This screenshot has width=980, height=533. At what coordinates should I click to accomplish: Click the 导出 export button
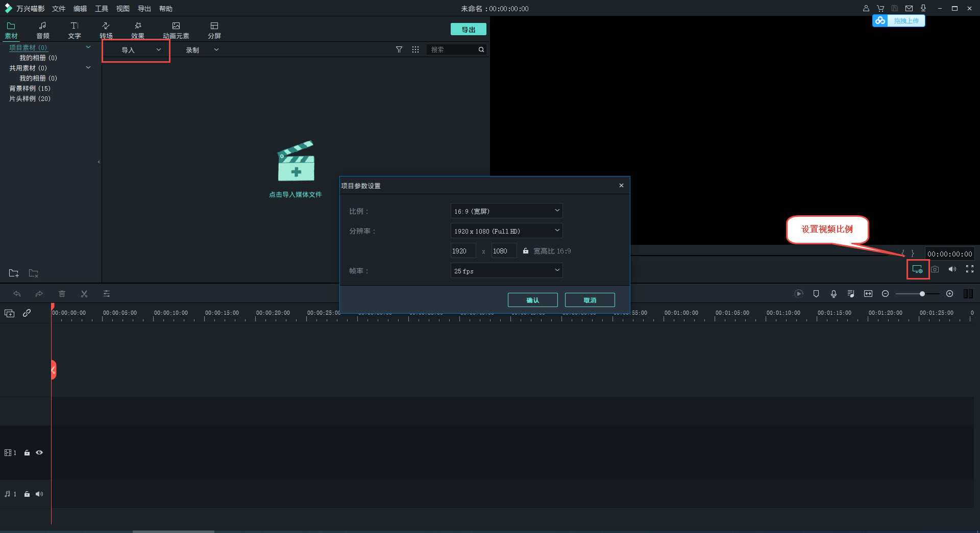pyautogui.click(x=468, y=30)
